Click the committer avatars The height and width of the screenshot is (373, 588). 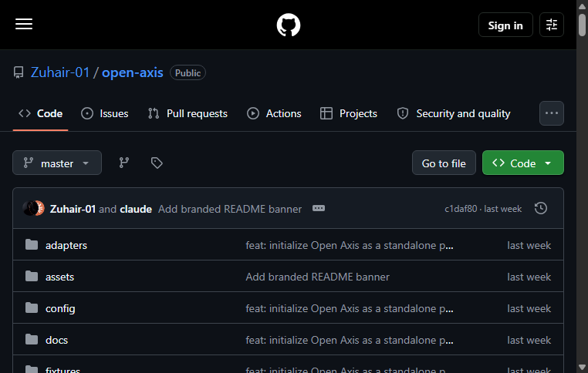pyautogui.click(x=34, y=209)
